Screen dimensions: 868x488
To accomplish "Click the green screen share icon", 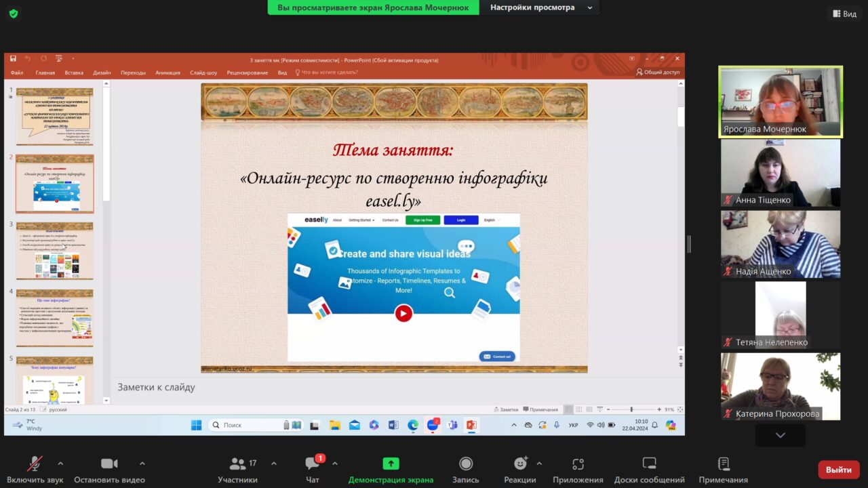I will tap(391, 464).
